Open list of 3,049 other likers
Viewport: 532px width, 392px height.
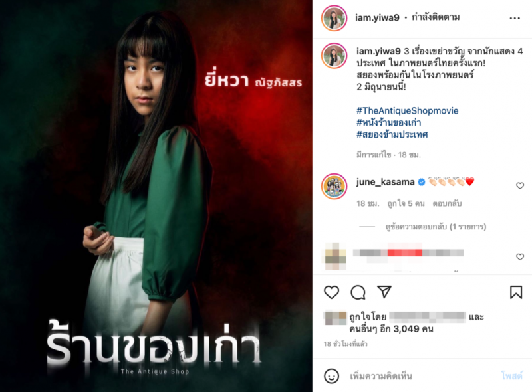tap(391, 329)
